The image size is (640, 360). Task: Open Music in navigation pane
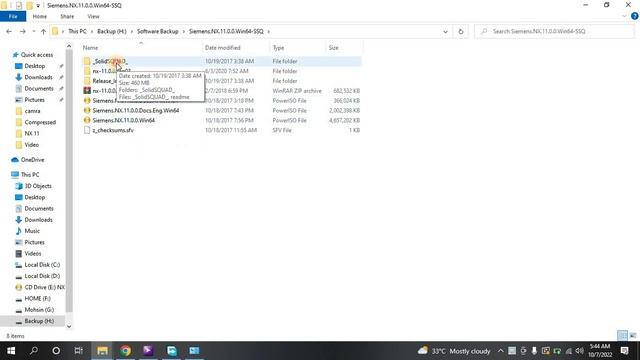click(32, 231)
